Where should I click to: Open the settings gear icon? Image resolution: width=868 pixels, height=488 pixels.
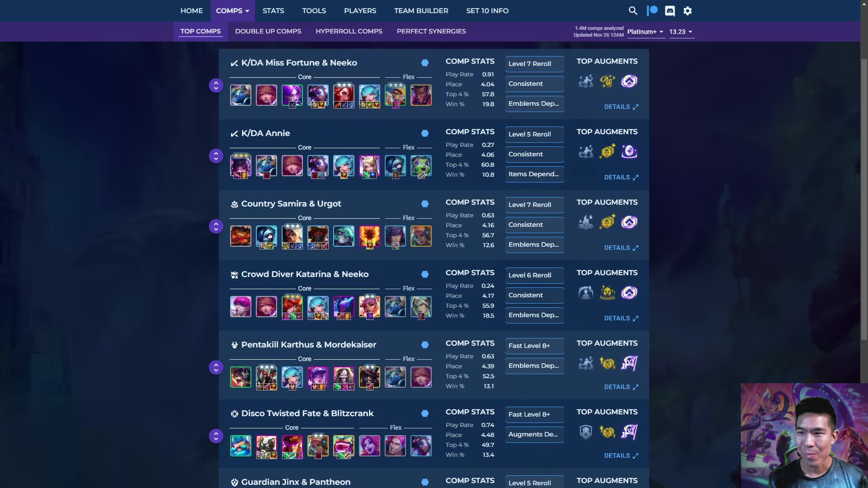tap(688, 11)
